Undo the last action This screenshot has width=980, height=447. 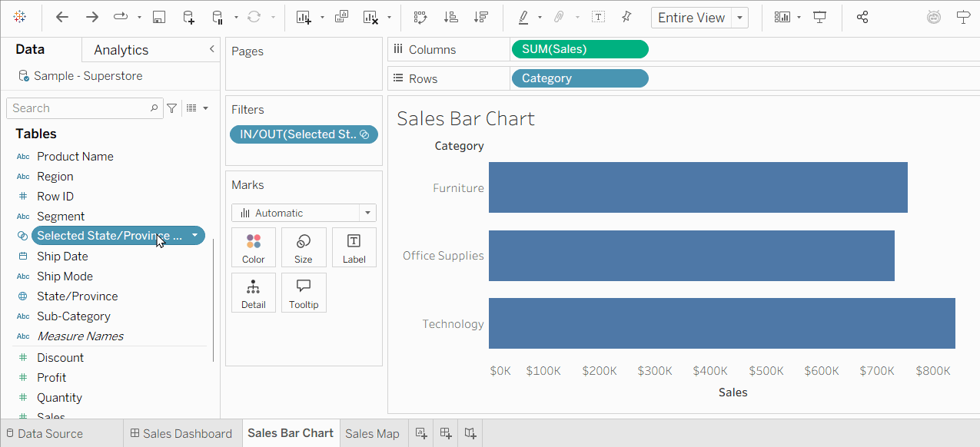62,17
